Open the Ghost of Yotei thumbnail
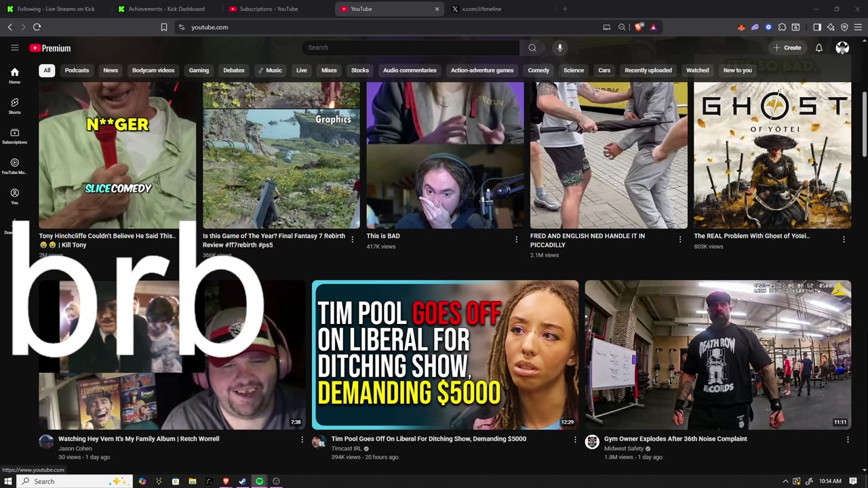868x488 pixels. click(772, 155)
